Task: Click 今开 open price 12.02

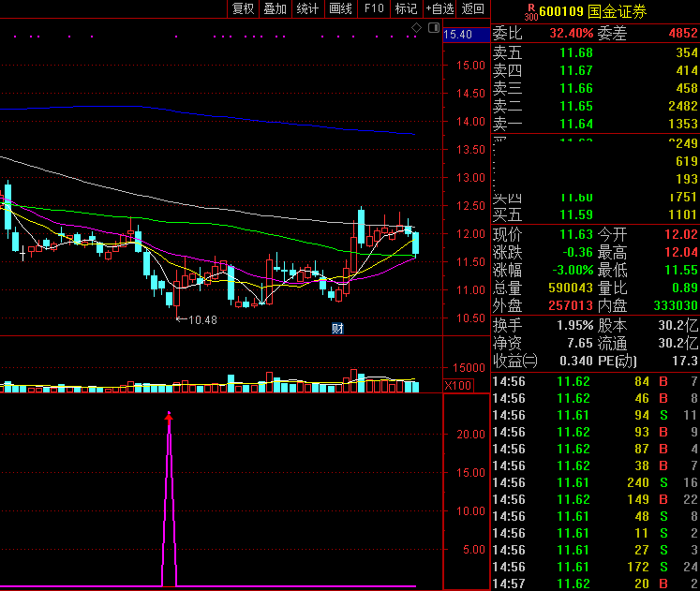Action: [681, 234]
